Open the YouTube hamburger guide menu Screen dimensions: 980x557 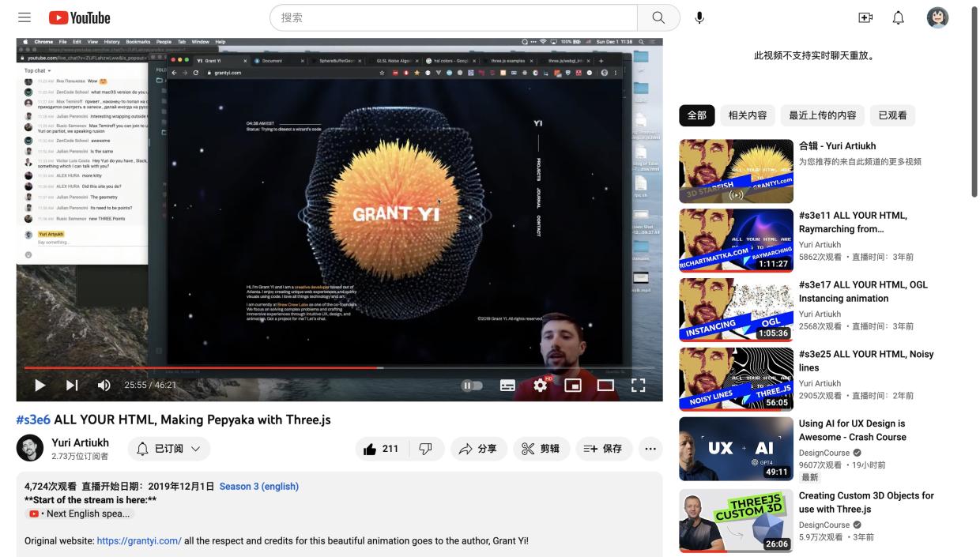click(24, 17)
